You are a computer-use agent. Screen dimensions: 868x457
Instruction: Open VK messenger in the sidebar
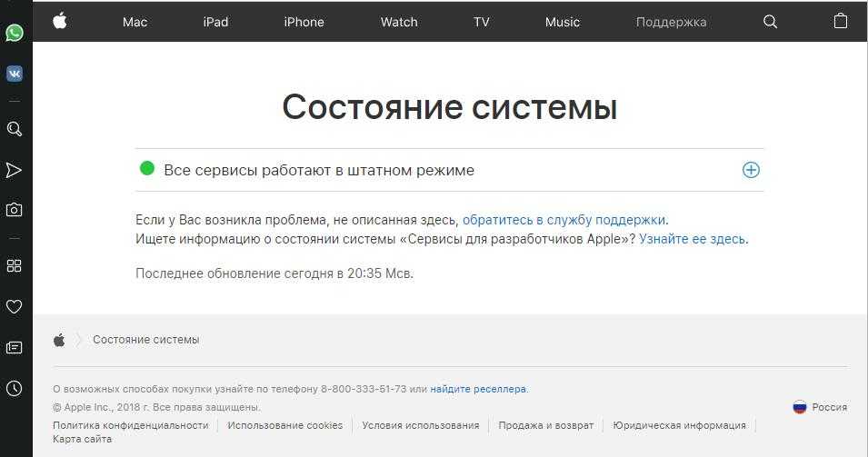tap(15, 74)
